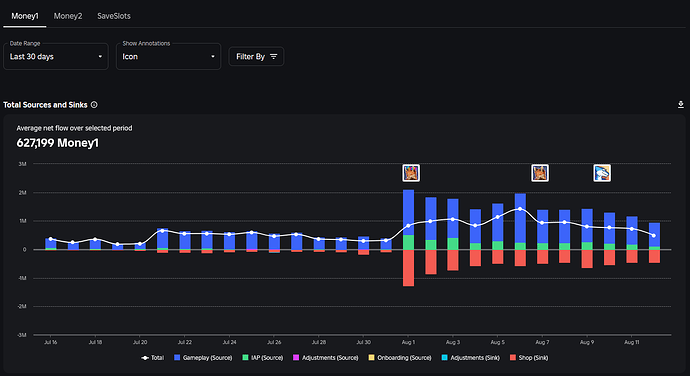This screenshot has width=690, height=376.
Task: Open the annotation icon above the Aug 1 bar
Action: click(x=411, y=173)
